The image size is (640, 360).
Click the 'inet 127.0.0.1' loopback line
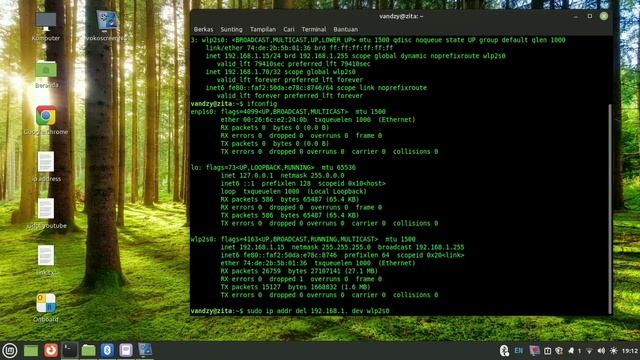coord(282,176)
